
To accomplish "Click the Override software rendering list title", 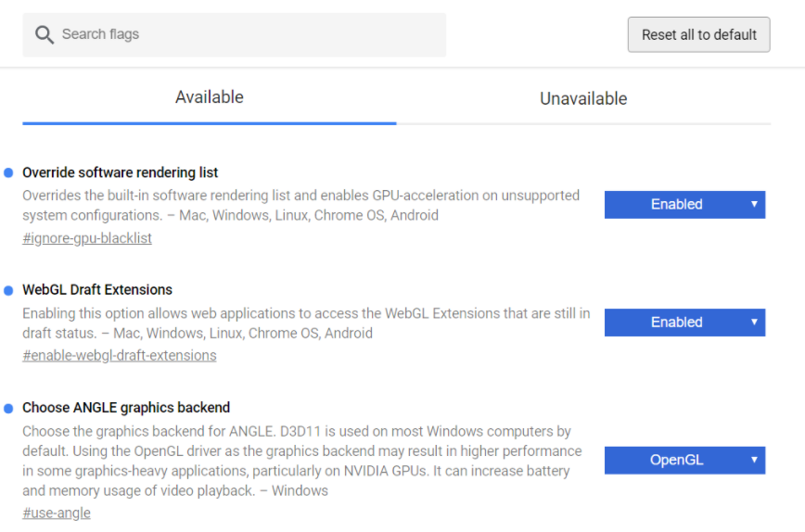I will pos(121,172).
